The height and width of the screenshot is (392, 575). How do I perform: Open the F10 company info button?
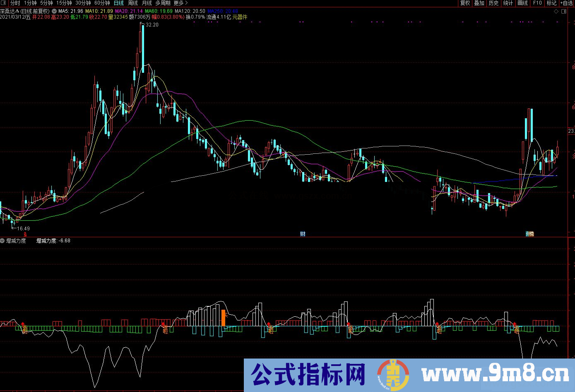coord(537,3)
